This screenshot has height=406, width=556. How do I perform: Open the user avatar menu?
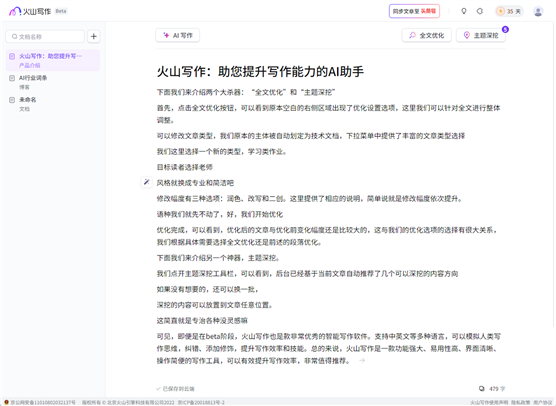538,11
